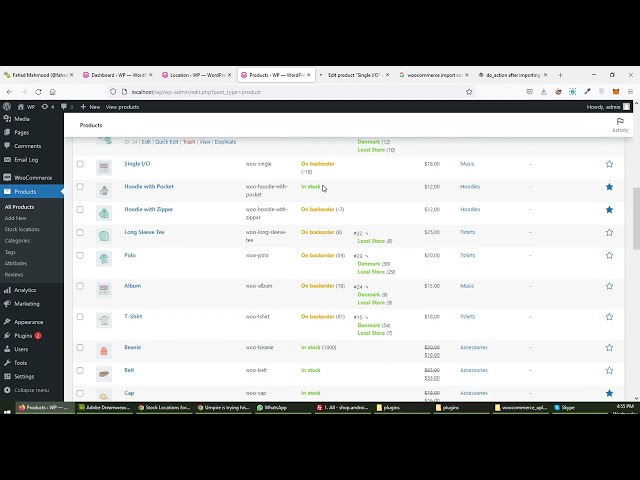The image size is (640, 480).
Task: Unfeature the Hoodie with Zipper star
Action: 609,210
